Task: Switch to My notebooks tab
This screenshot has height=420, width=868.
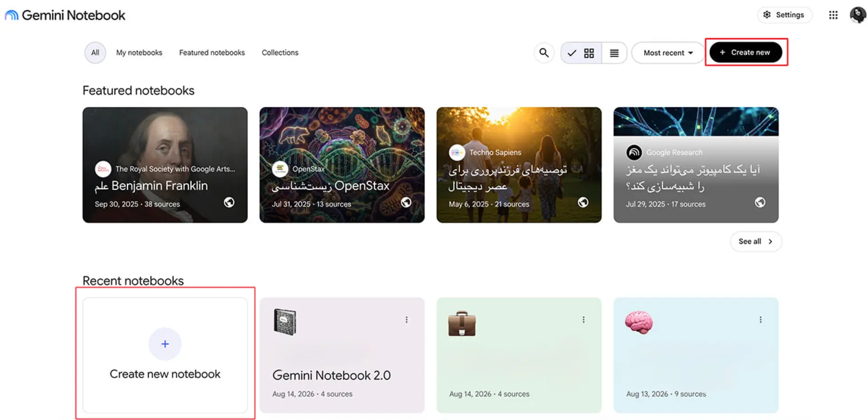Action: 139,52
